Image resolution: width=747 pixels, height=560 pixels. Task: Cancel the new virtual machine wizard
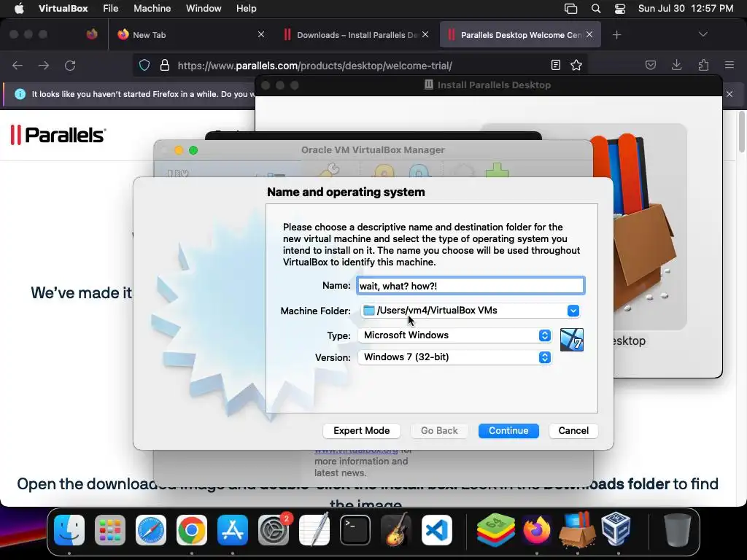(573, 430)
